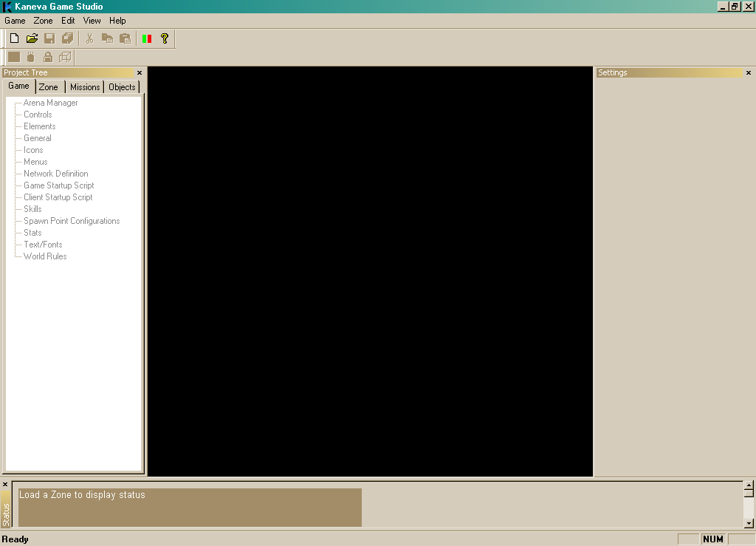756x546 pixels.
Task: Click the black zone viewport
Action: pos(370,272)
